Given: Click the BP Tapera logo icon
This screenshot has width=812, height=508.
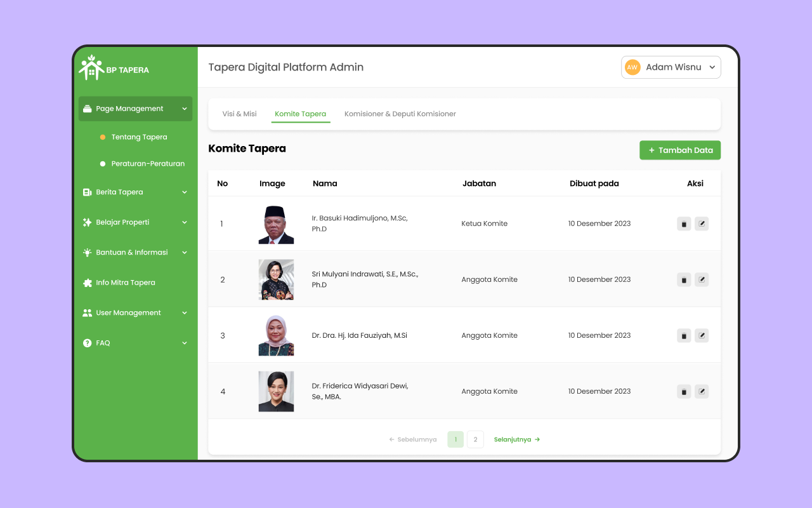Looking at the screenshot, I should tap(91, 67).
